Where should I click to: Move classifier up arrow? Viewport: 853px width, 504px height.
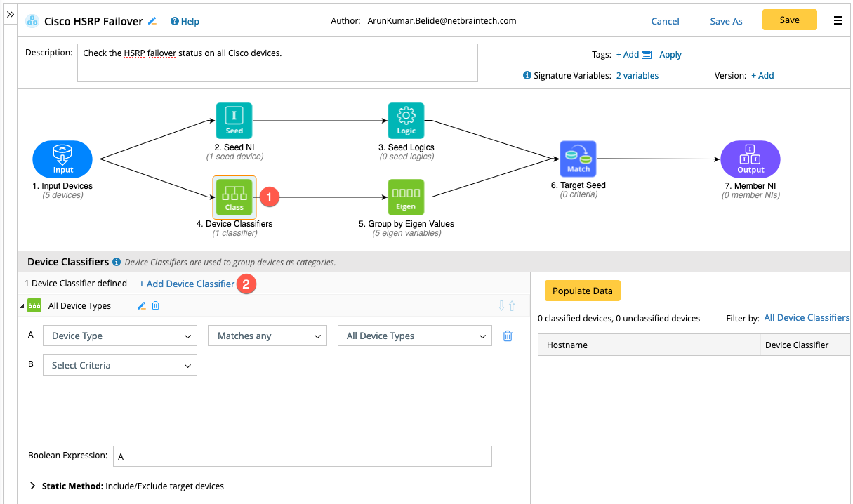(x=512, y=305)
